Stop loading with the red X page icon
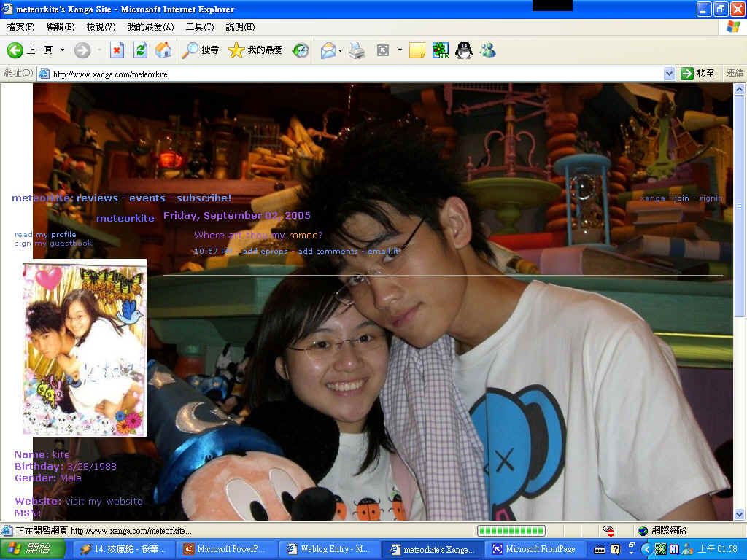 click(x=117, y=50)
